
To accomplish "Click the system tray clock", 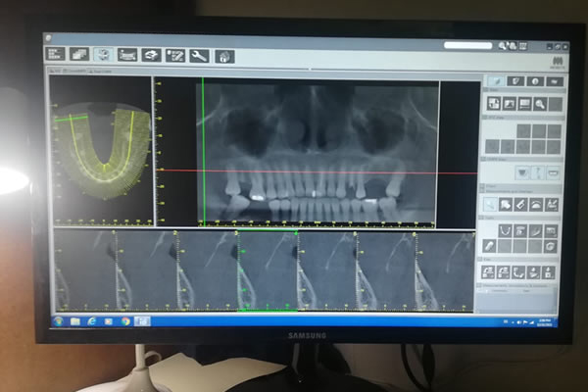I will tap(544, 322).
